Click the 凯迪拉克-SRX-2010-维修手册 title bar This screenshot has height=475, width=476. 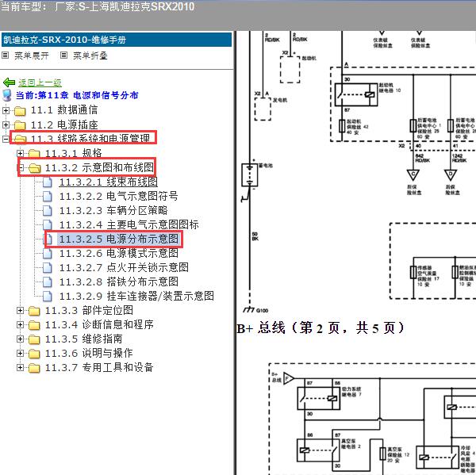pos(117,40)
